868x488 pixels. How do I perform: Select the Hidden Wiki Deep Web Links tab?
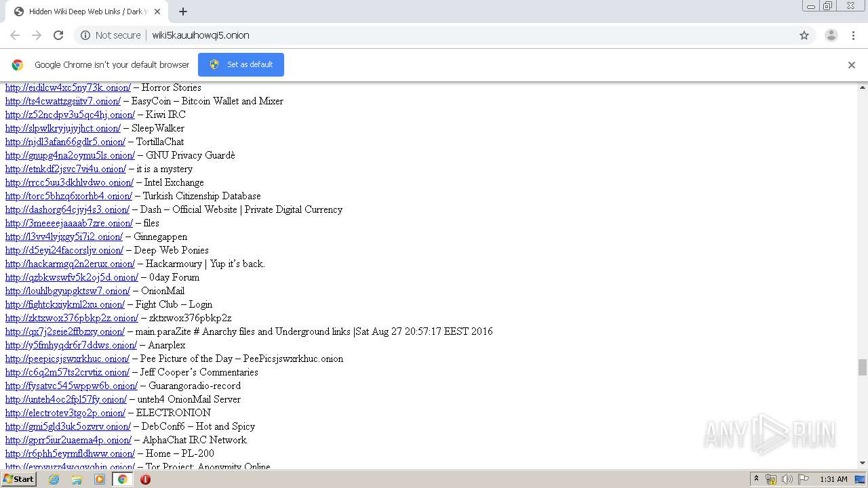tap(88, 12)
